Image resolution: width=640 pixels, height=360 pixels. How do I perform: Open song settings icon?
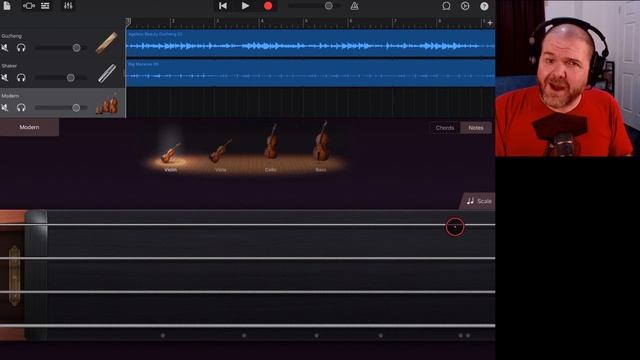tap(465, 6)
